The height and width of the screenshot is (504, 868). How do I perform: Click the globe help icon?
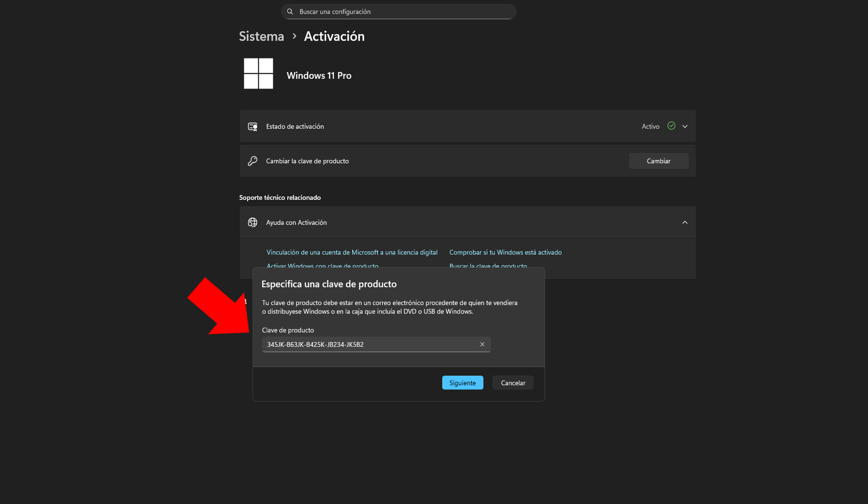pyautogui.click(x=252, y=222)
